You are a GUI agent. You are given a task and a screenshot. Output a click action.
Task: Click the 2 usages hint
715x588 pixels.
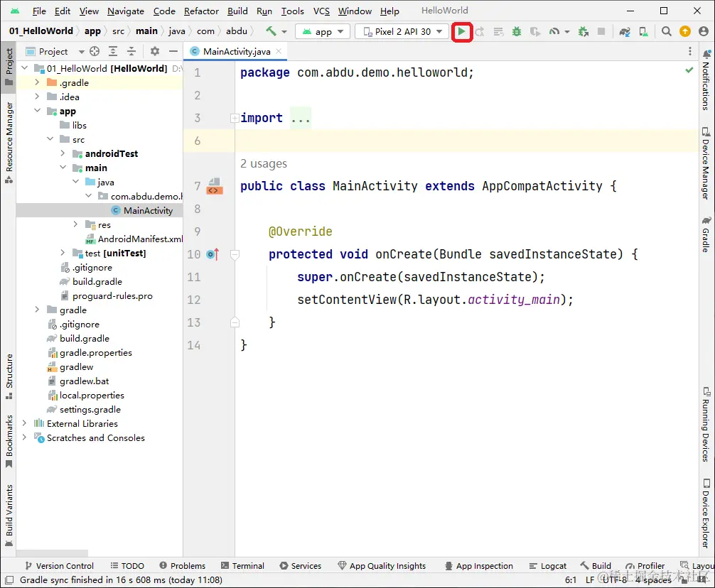[x=264, y=163]
